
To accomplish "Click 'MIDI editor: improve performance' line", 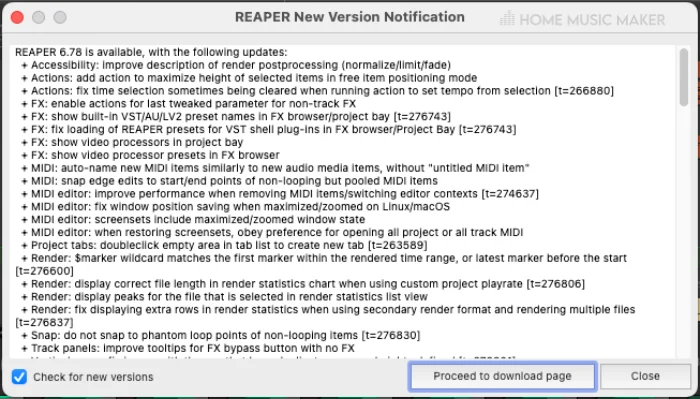I will click(x=280, y=194).
